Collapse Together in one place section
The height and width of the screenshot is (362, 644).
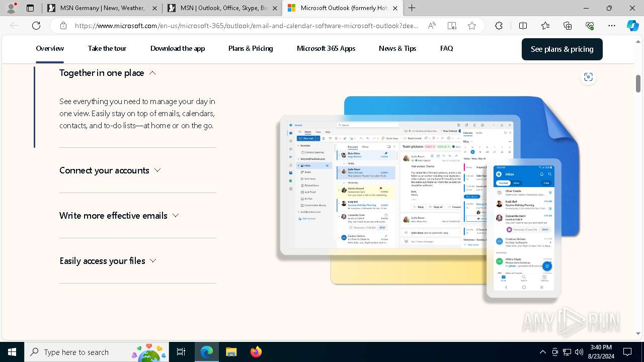pyautogui.click(x=108, y=73)
